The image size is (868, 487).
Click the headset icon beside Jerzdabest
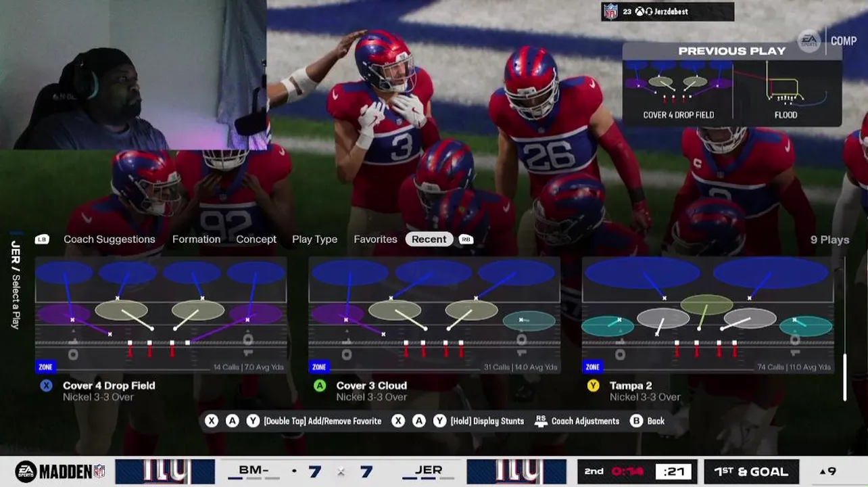pyautogui.click(x=648, y=11)
